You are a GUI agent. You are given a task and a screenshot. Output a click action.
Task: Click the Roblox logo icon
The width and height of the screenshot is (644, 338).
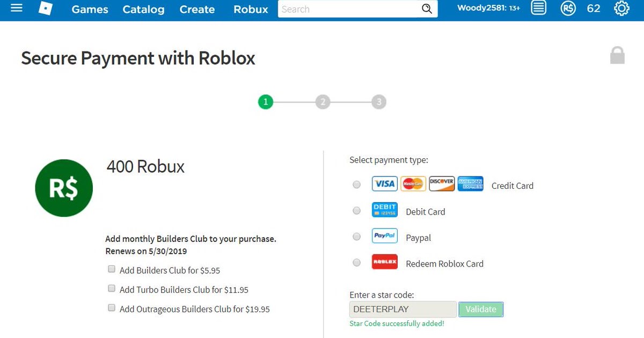click(x=46, y=8)
